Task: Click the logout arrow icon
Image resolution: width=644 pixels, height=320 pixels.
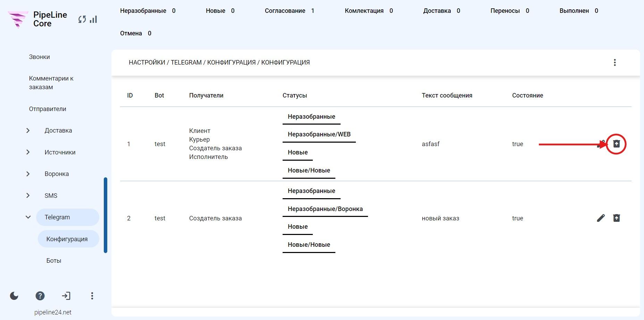Action: point(66,296)
